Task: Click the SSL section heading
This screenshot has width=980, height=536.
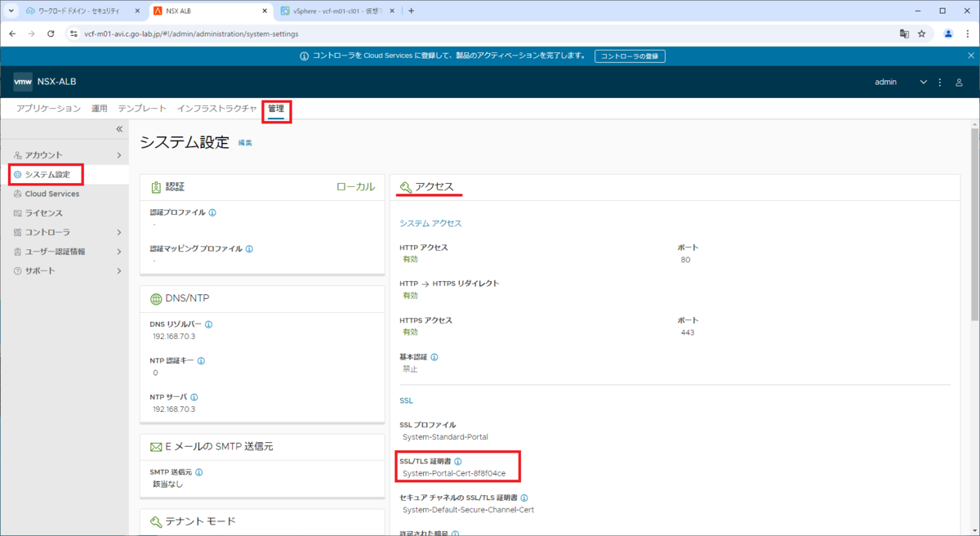Action: tap(406, 402)
